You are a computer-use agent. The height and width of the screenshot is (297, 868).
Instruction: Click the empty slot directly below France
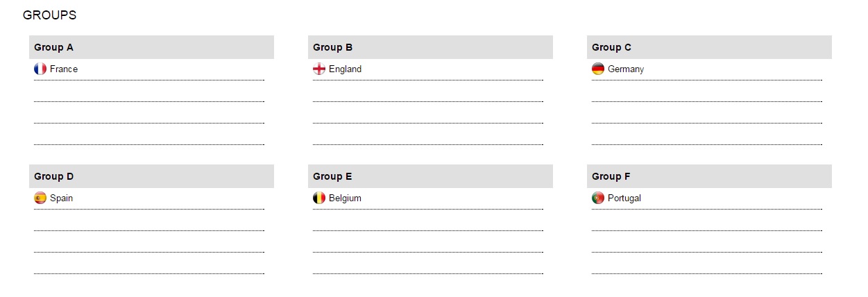(x=149, y=92)
